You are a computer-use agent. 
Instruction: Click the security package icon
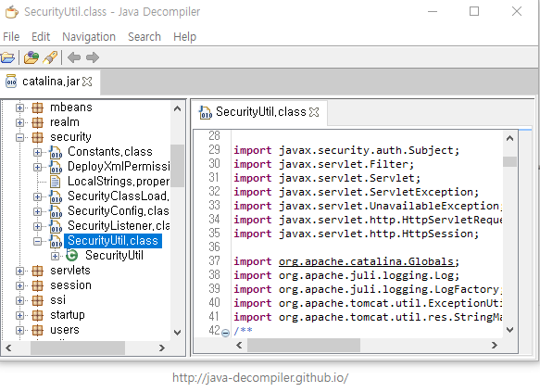pyautogui.click(x=38, y=137)
